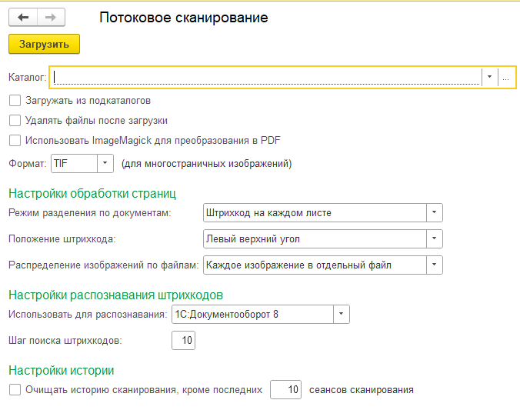Click the forward navigation arrow
The image size is (520, 420).
(x=50, y=18)
